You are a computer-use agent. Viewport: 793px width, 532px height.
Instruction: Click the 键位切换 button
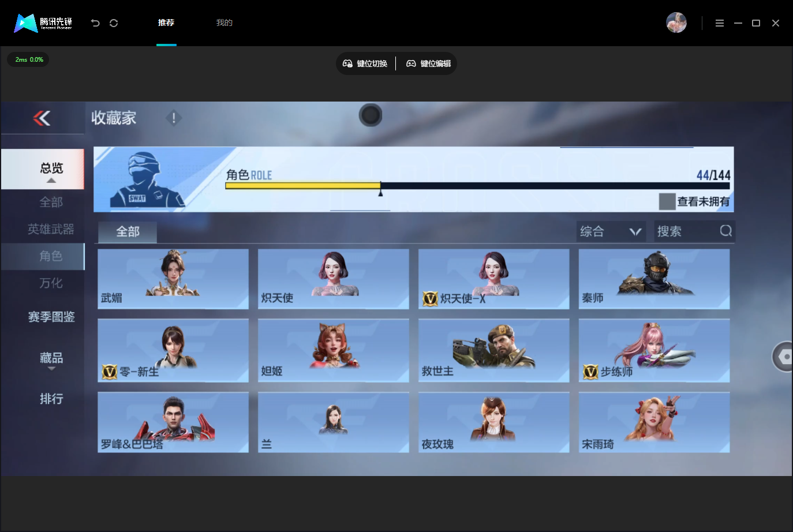[365, 63]
